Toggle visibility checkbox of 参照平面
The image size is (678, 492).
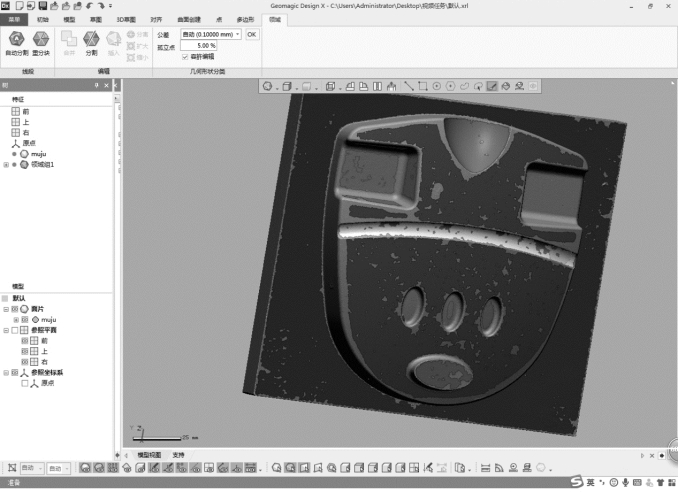point(14,330)
